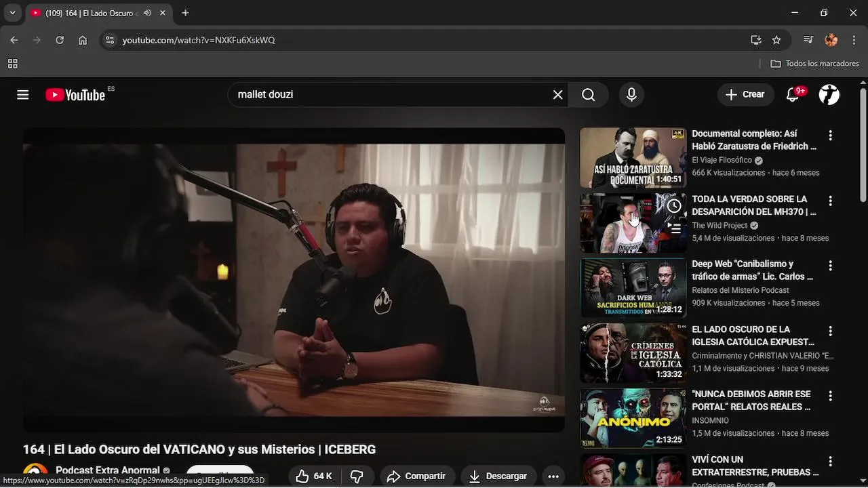This screenshot has height=488, width=868.
Task: Reload the page with the refresh icon
Action: click(60, 40)
